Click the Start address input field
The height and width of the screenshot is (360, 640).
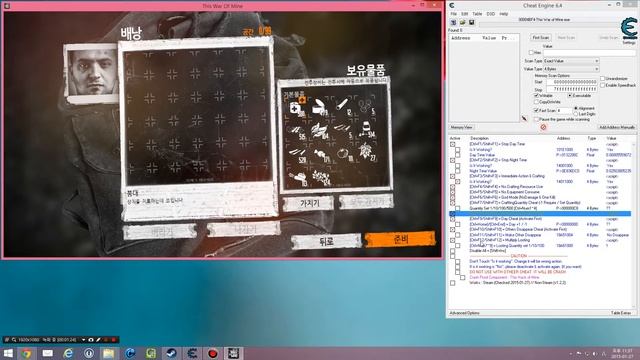pos(572,82)
